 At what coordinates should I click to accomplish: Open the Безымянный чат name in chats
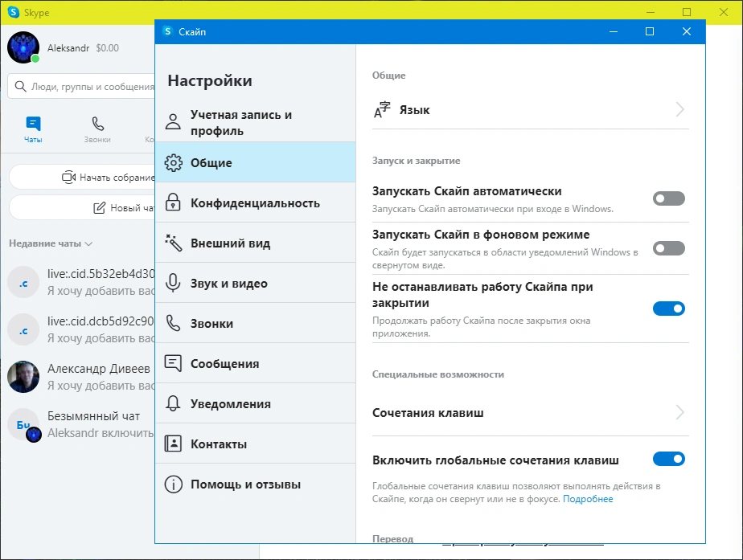click(93, 415)
